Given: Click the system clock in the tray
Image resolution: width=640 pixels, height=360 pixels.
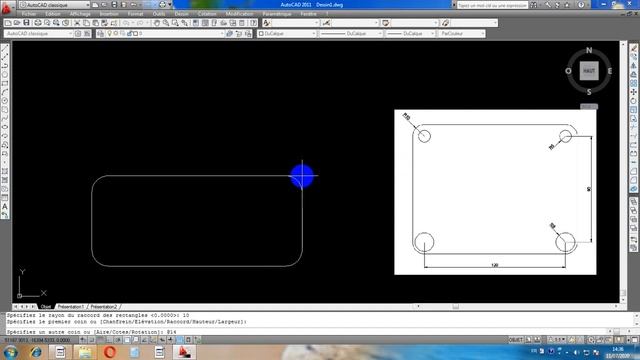Looking at the screenshot, I should tap(618, 352).
